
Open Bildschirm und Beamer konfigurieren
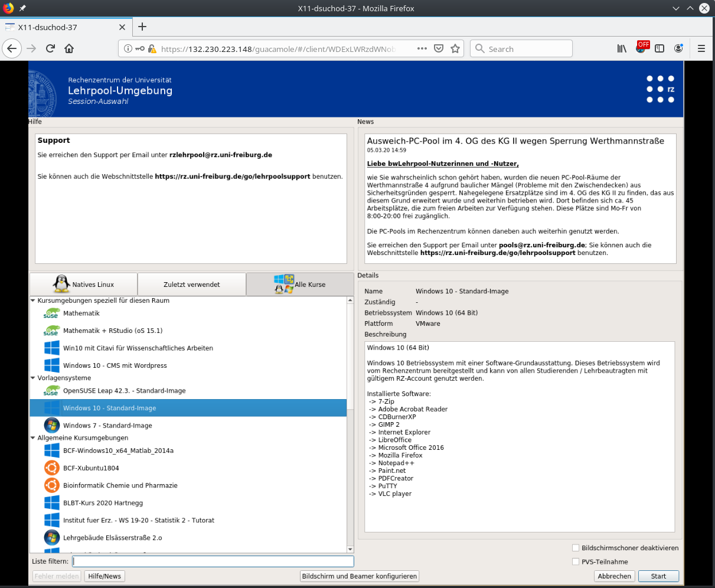[x=360, y=576]
